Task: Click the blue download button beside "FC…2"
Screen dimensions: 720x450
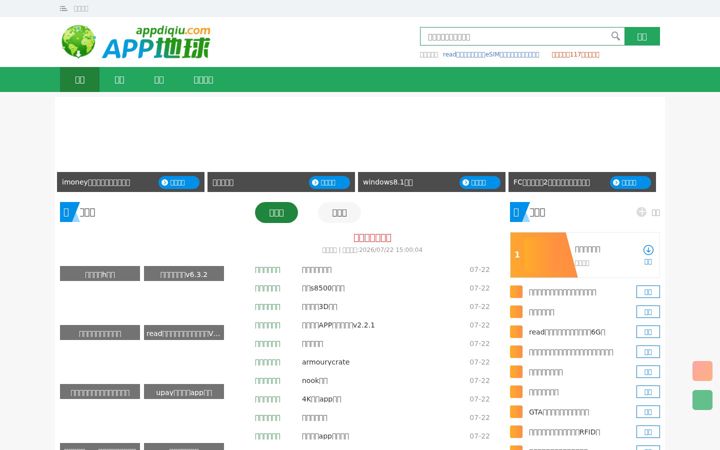Action: [630, 182]
